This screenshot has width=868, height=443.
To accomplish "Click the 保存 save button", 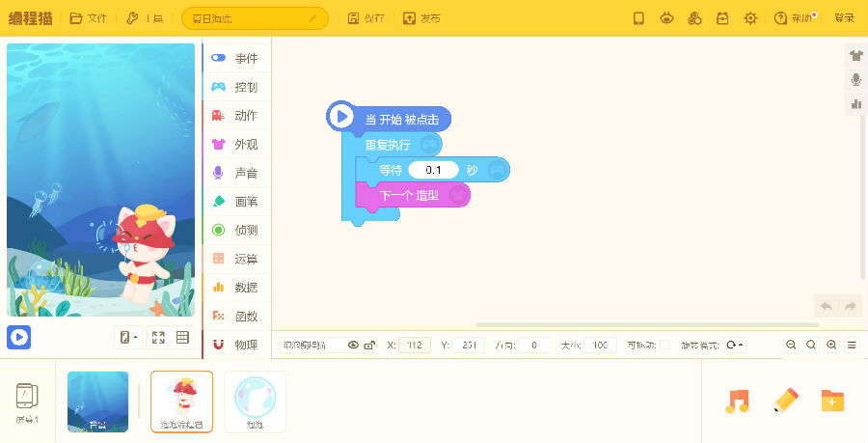I will click(x=366, y=18).
